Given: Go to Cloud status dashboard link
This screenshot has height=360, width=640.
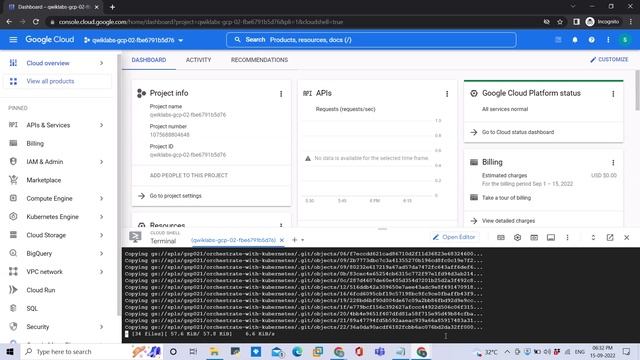Looking at the screenshot, I should pos(518,132).
